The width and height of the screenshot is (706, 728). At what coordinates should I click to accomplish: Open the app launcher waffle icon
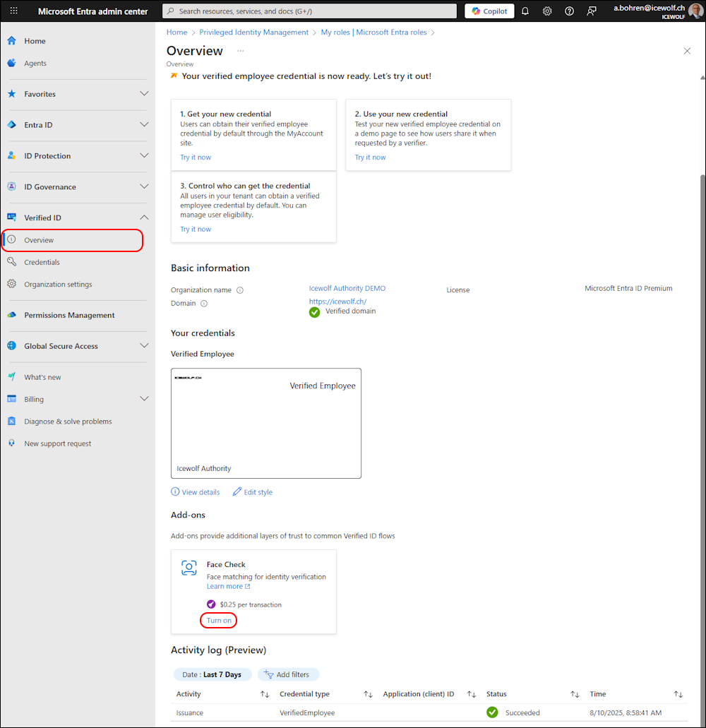[14, 11]
